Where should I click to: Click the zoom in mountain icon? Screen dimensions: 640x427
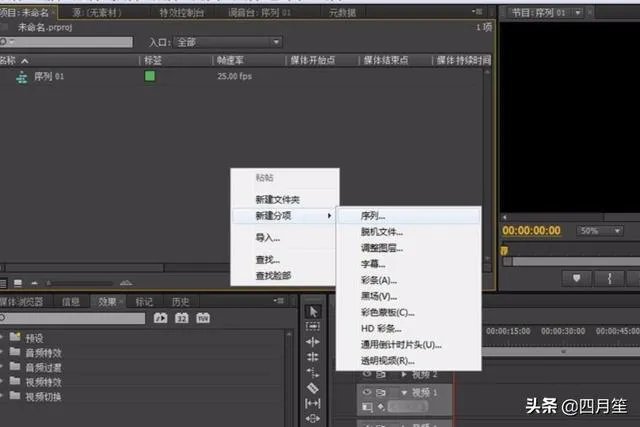[126, 282]
